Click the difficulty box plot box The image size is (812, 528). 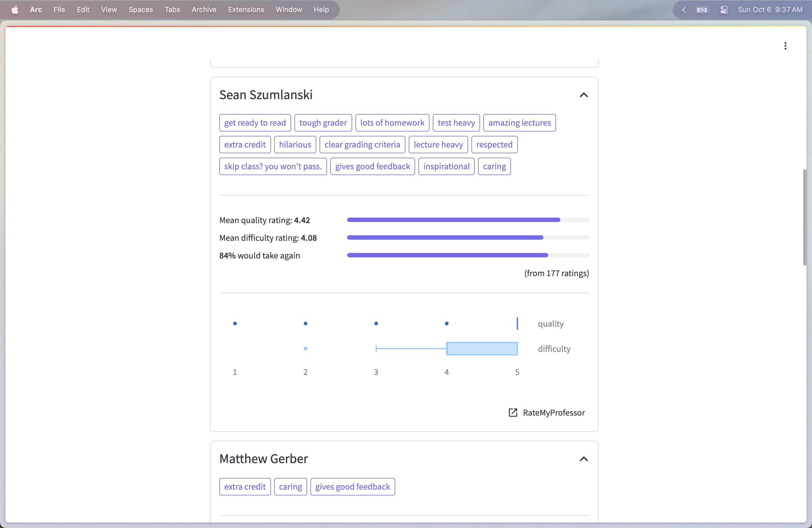(x=482, y=349)
